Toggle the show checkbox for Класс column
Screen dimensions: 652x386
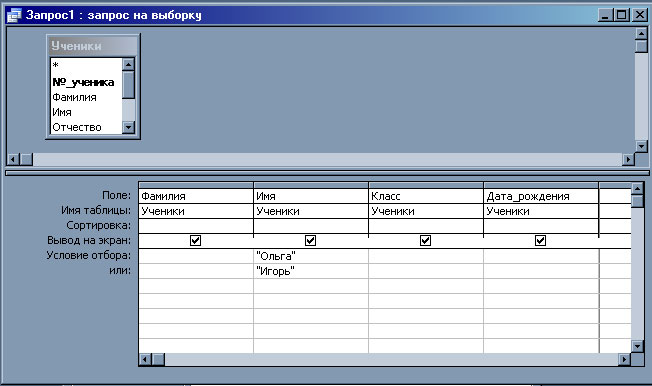coord(425,240)
